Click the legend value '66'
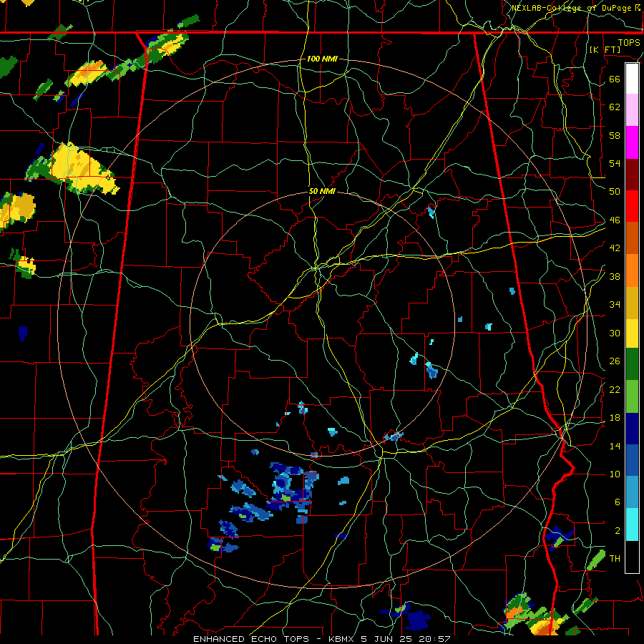This screenshot has height=644, width=644. pos(615,79)
